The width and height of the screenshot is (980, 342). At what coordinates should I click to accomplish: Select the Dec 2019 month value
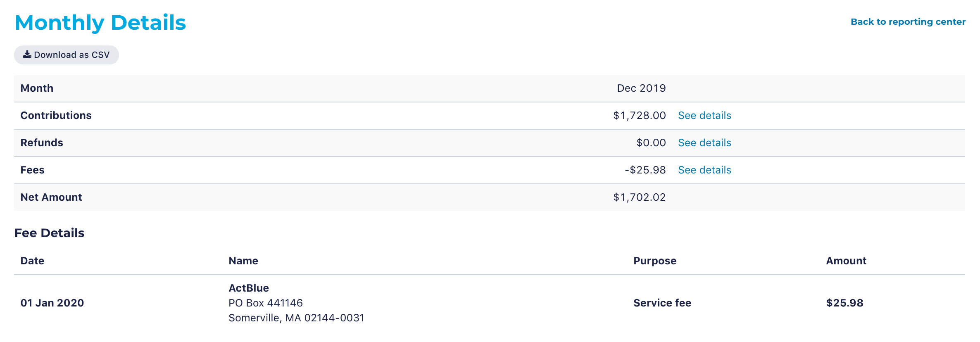coord(641,88)
